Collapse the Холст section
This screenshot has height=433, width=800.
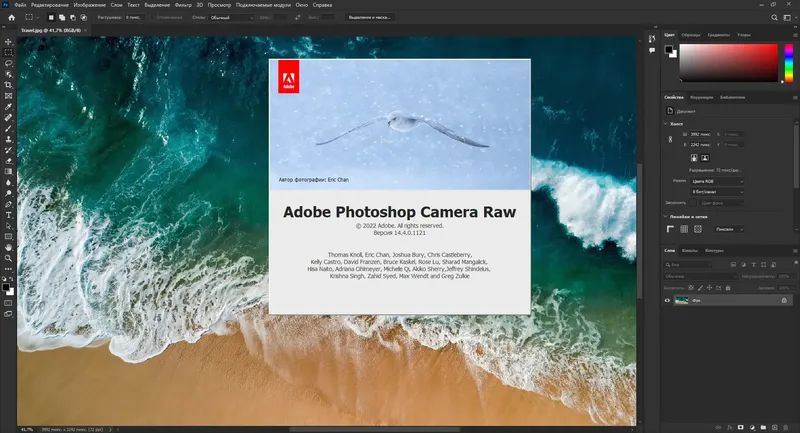tap(667, 122)
